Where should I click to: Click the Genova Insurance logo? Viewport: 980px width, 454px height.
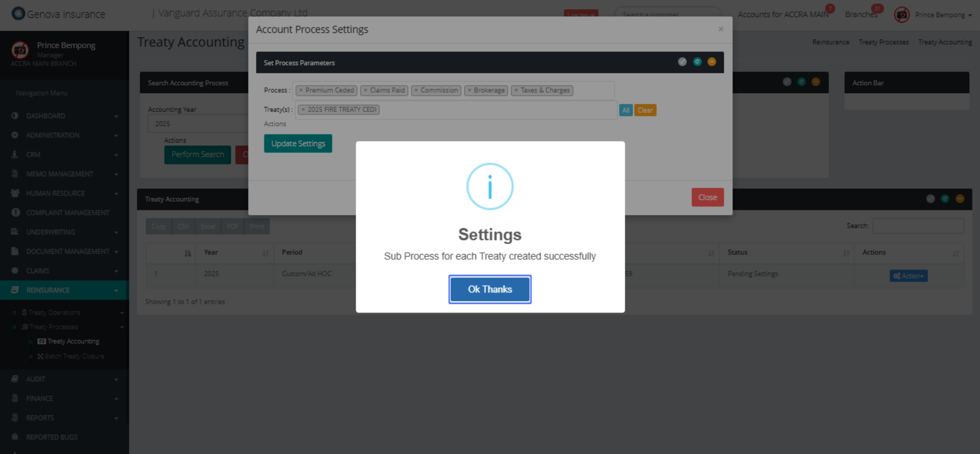18,13
